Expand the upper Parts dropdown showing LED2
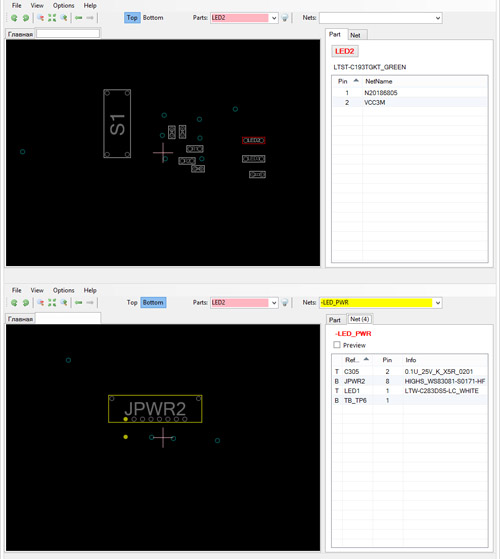 click(274, 18)
